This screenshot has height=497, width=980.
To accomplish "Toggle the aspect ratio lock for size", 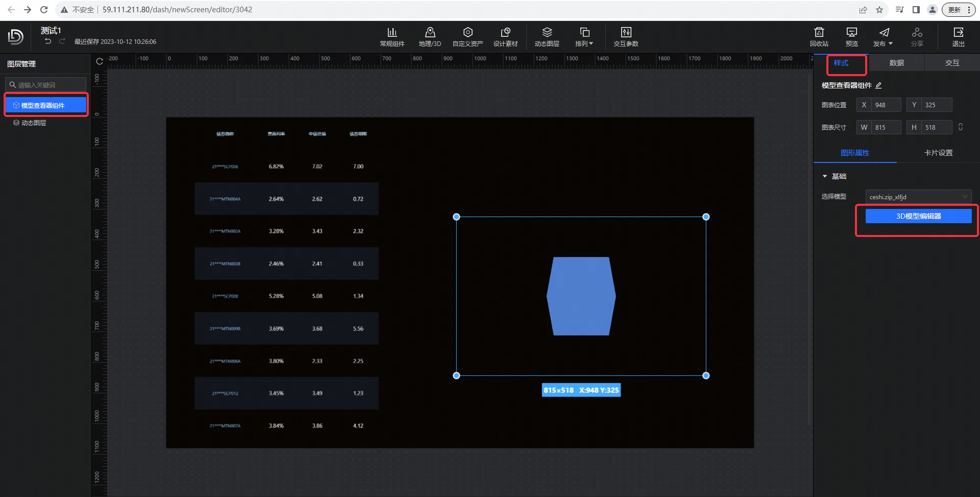I will click(961, 127).
